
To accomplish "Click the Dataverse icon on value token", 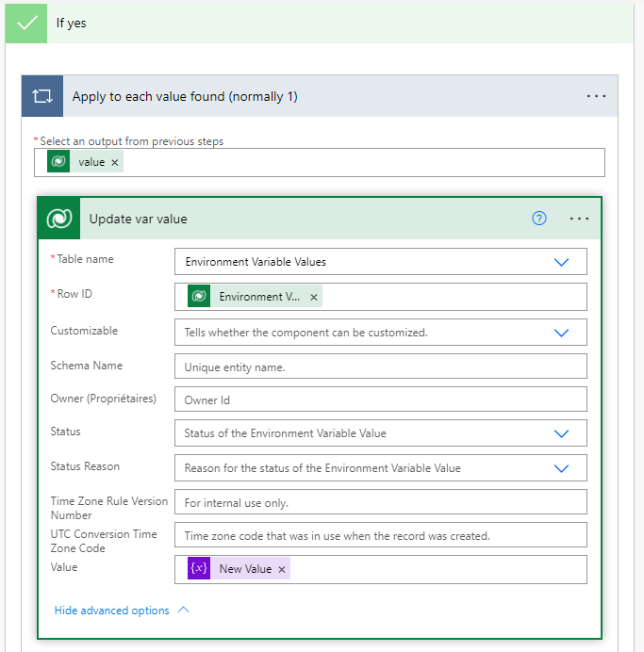I will click(58, 162).
